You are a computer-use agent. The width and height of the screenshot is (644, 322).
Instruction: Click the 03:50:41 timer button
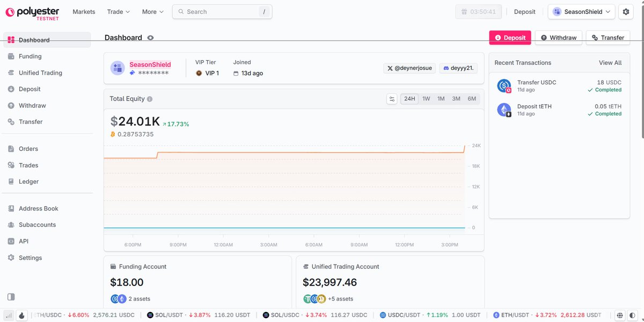pos(479,12)
